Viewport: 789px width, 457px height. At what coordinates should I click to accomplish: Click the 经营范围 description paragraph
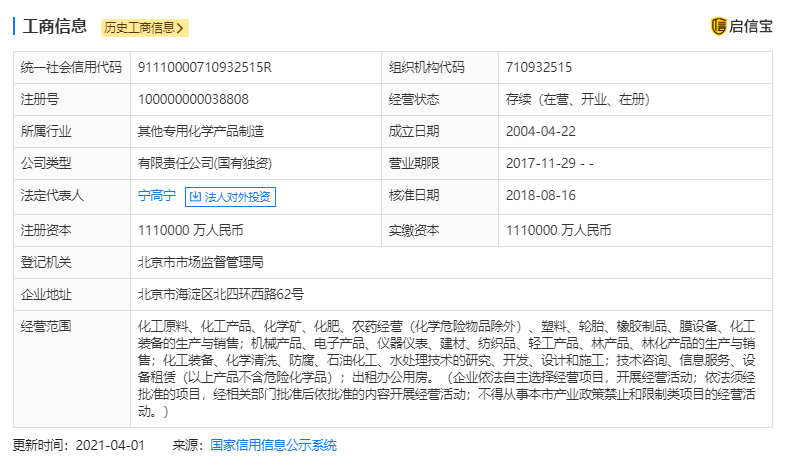coord(452,368)
